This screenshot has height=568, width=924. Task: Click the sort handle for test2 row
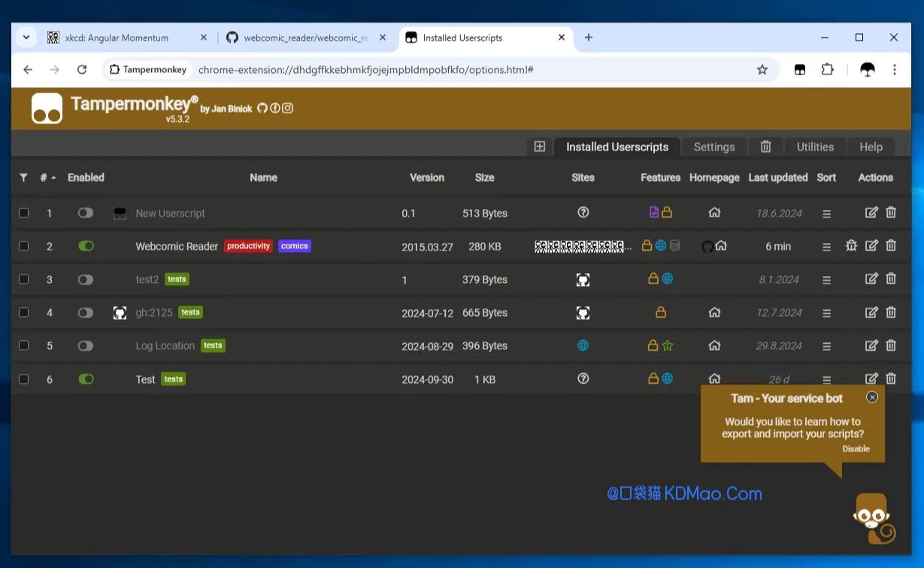(826, 280)
